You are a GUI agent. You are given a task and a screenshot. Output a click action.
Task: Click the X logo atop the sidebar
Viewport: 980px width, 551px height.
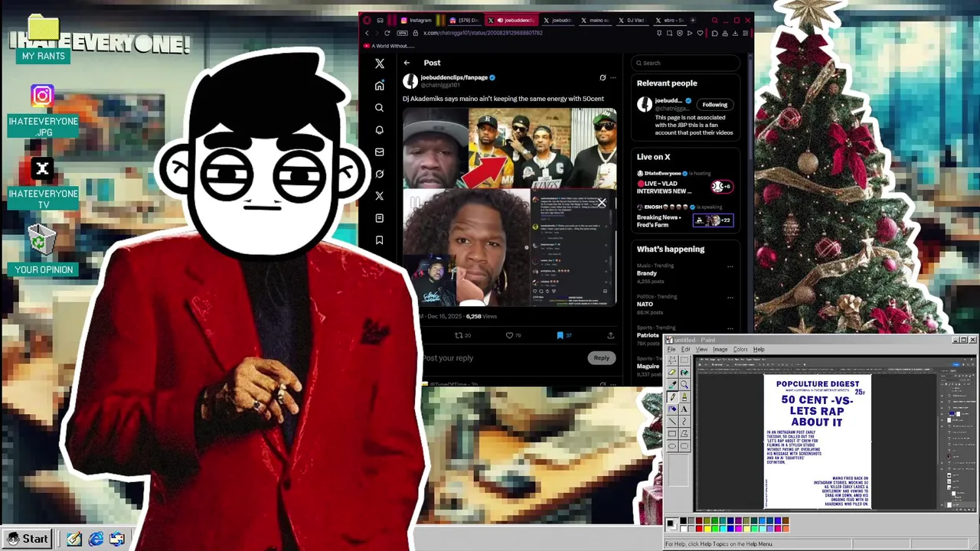coord(379,64)
